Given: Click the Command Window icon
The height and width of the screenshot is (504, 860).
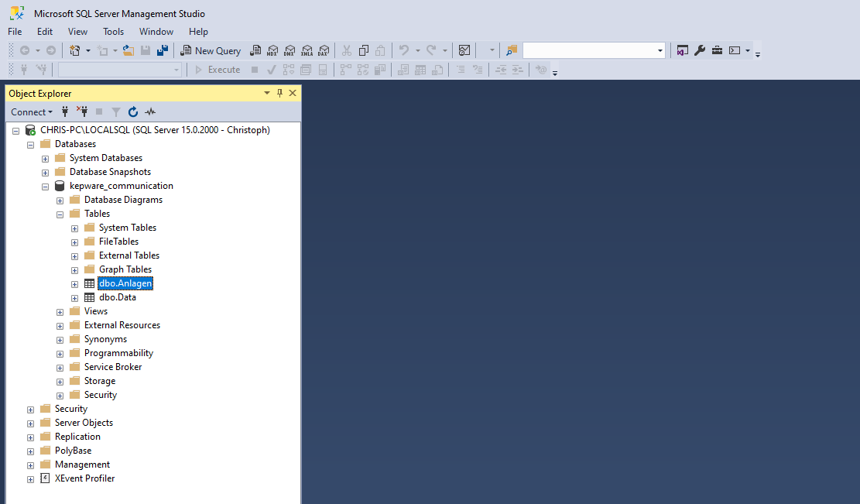Looking at the screenshot, I should [x=735, y=50].
